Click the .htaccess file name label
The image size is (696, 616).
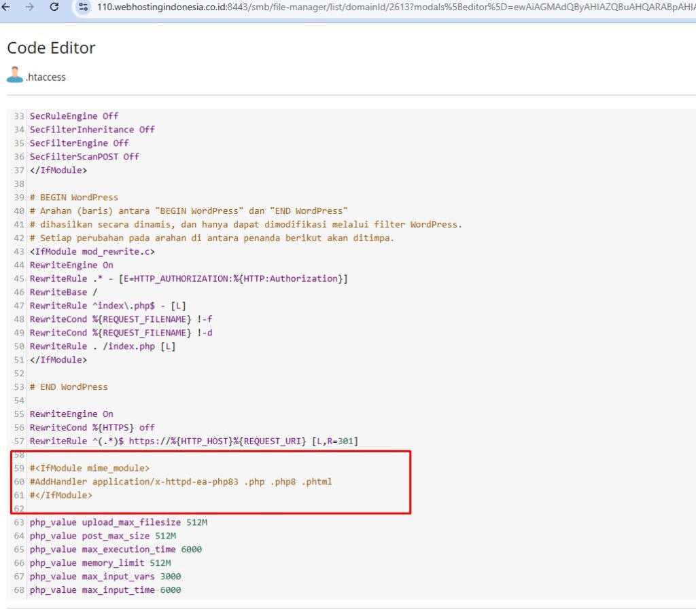tap(46, 77)
